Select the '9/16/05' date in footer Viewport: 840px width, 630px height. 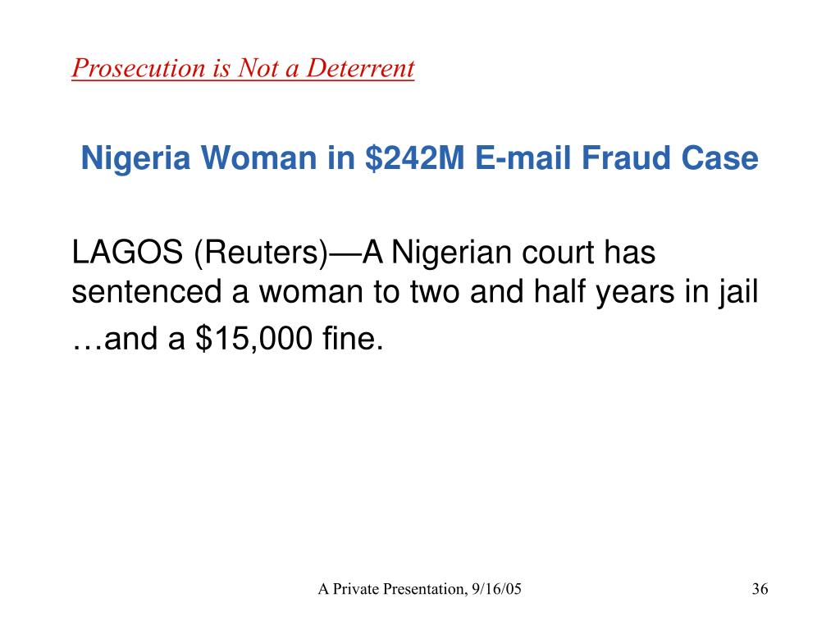coord(496,589)
